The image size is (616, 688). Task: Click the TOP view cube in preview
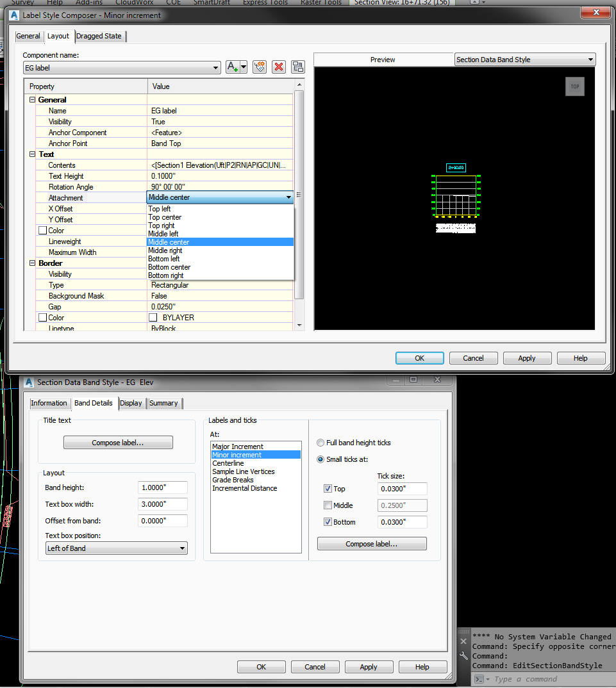[574, 86]
